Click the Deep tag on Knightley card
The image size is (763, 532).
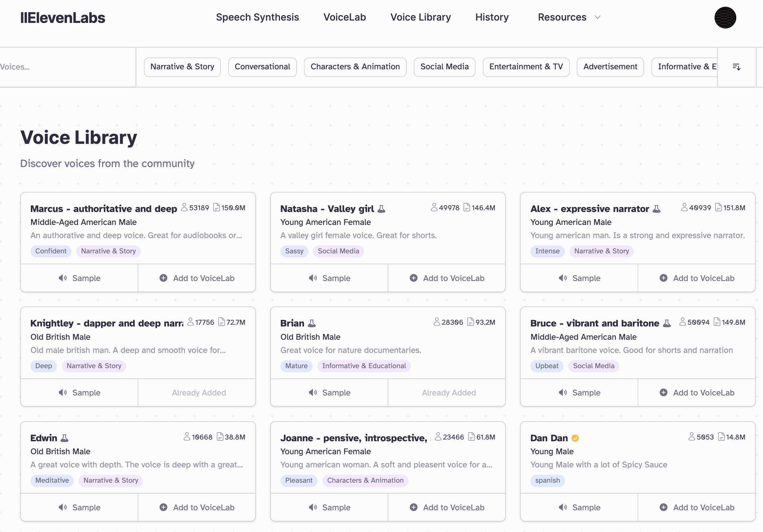point(43,366)
